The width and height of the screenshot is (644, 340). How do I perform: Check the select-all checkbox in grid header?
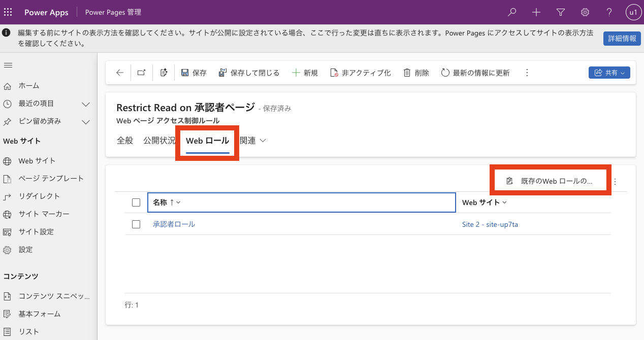click(136, 202)
